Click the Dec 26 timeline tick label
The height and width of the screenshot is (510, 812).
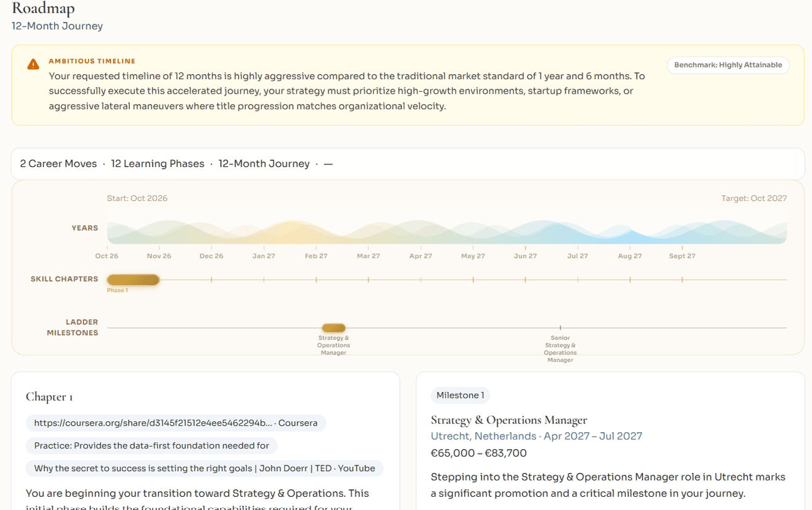(x=211, y=256)
